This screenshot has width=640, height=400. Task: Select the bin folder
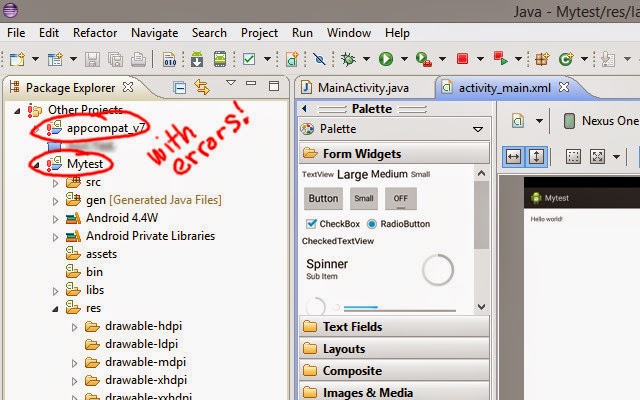tap(84, 272)
